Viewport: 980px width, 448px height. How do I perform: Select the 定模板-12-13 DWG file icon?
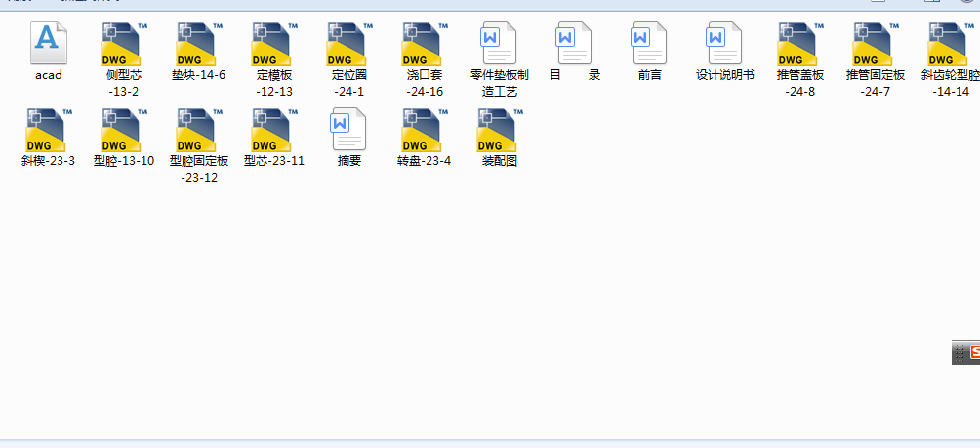[273, 44]
